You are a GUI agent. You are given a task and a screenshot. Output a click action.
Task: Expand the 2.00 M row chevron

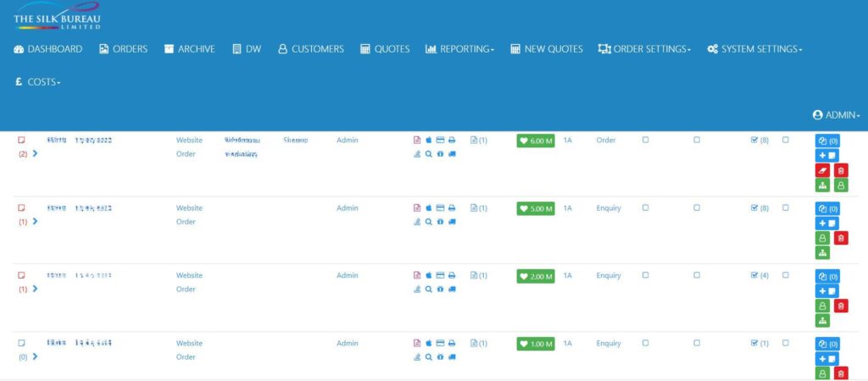pyautogui.click(x=35, y=289)
